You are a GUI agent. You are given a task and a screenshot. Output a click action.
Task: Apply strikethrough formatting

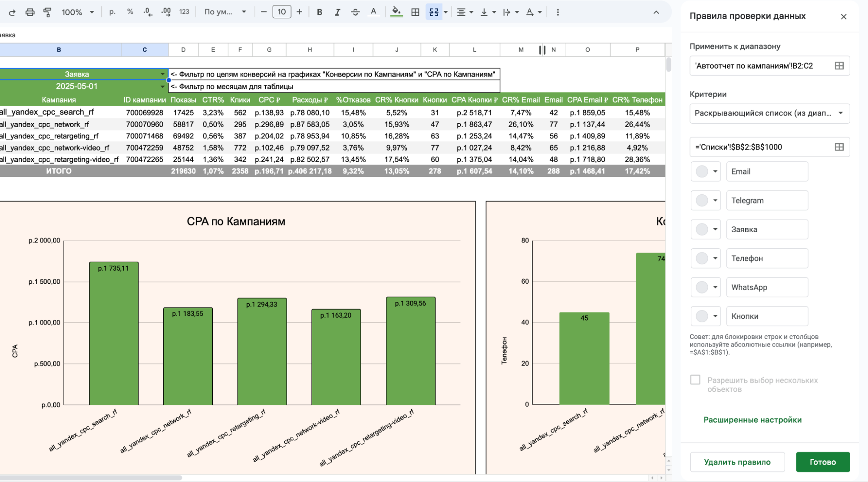tap(355, 12)
